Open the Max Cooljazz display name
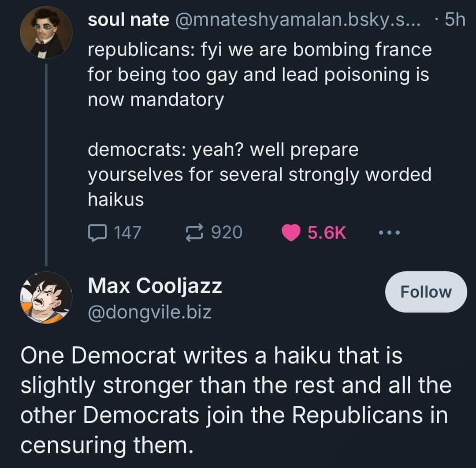The height and width of the screenshot is (468, 476). 155,286
